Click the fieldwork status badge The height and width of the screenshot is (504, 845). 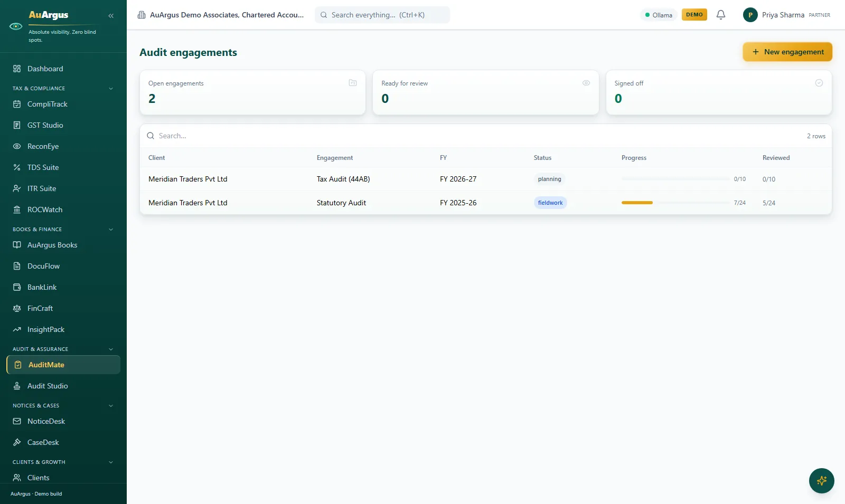[550, 203]
